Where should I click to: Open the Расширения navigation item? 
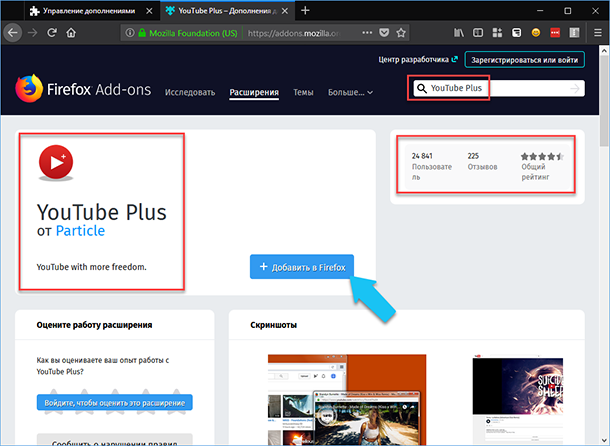254,92
